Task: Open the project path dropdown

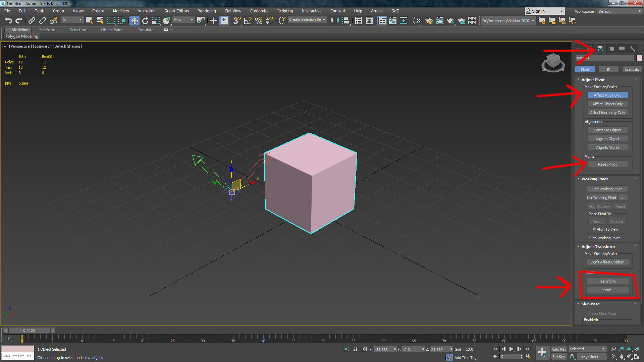Action: (x=508, y=21)
